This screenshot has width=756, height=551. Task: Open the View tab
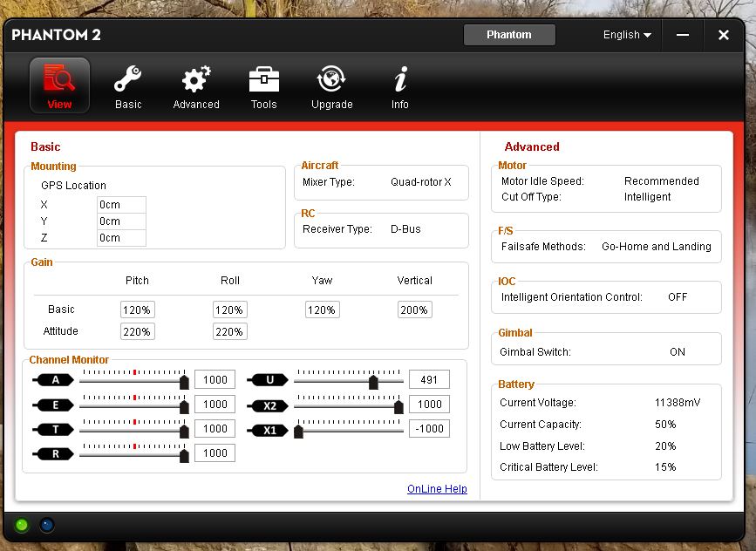point(59,85)
